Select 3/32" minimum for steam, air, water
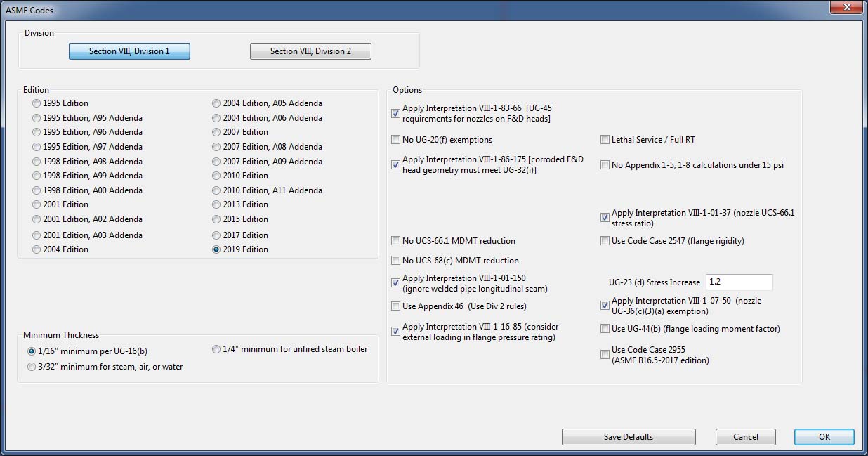Image resolution: width=868 pixels, height=456 pixels. pyautogui.click(x=32, y=367)
